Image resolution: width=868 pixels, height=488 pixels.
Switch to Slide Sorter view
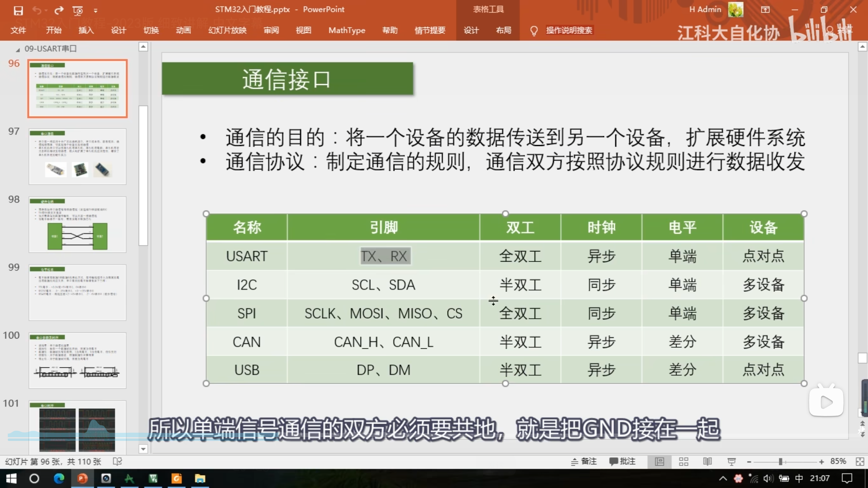[684, 462]
